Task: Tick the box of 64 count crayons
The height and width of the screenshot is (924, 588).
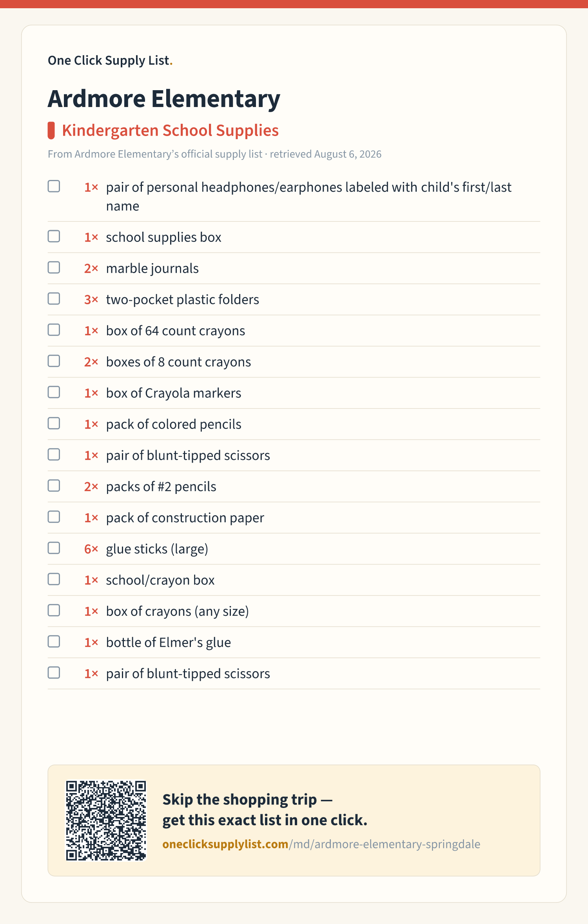Action: point(54,330)
